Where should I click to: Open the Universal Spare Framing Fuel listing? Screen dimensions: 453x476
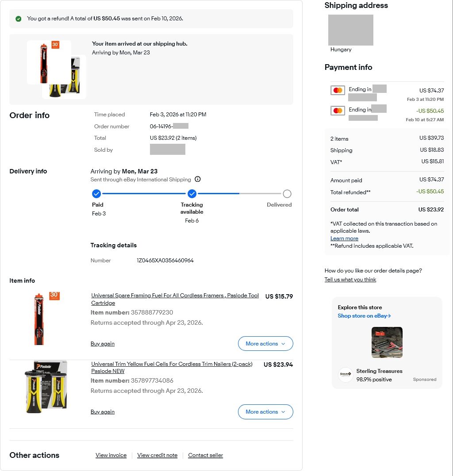[175, 296]
